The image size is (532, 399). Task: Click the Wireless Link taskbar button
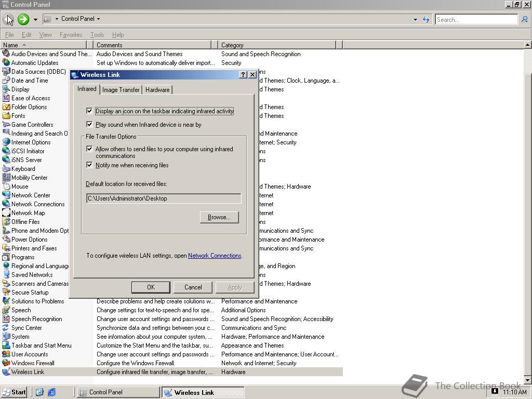coord(203,392)
